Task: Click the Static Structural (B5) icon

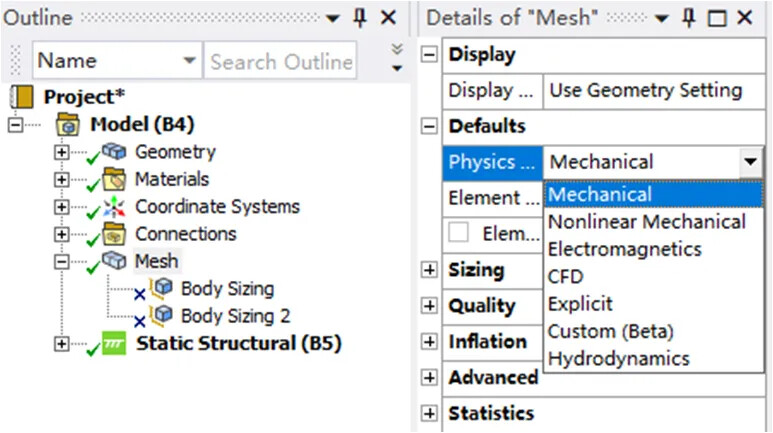Action: click(115, 344)
